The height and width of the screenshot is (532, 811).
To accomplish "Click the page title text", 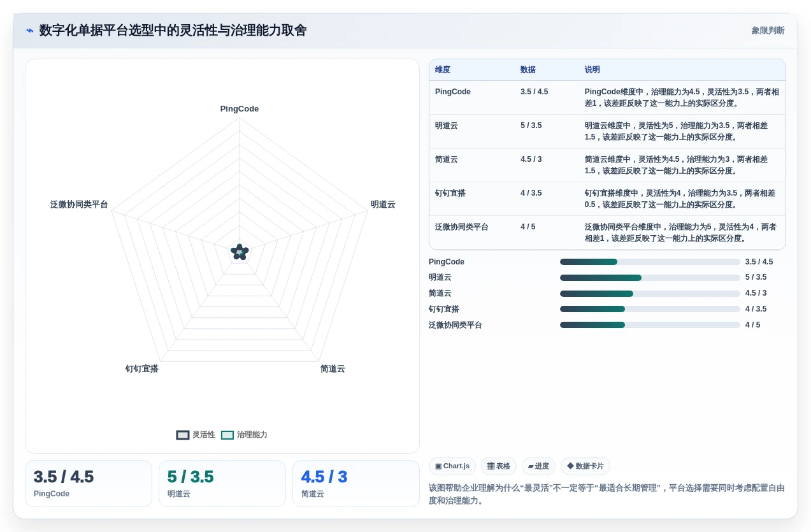I will pos(173,31).
